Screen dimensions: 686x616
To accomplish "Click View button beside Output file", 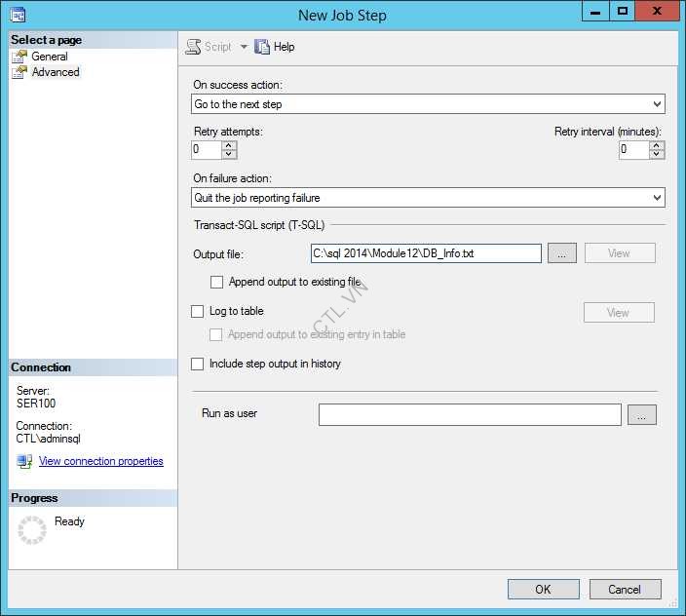I will pyautogui.click(x=620, y=252).
